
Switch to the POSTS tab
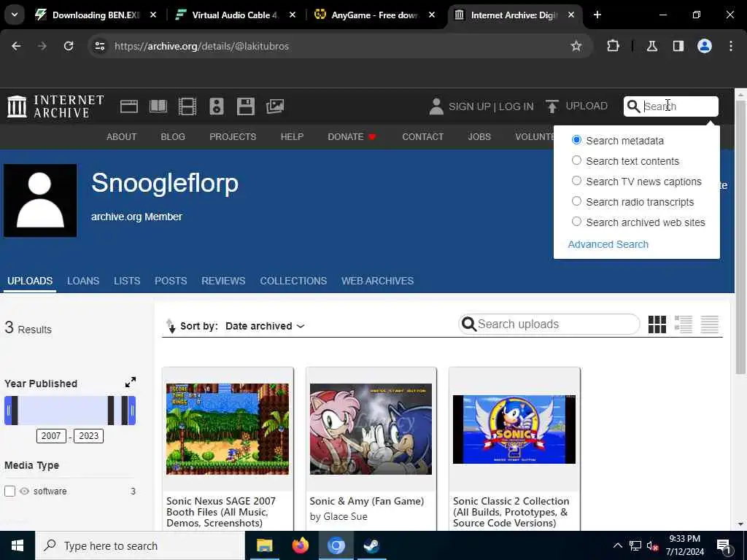pyautogui.click(x=171, y=281)
